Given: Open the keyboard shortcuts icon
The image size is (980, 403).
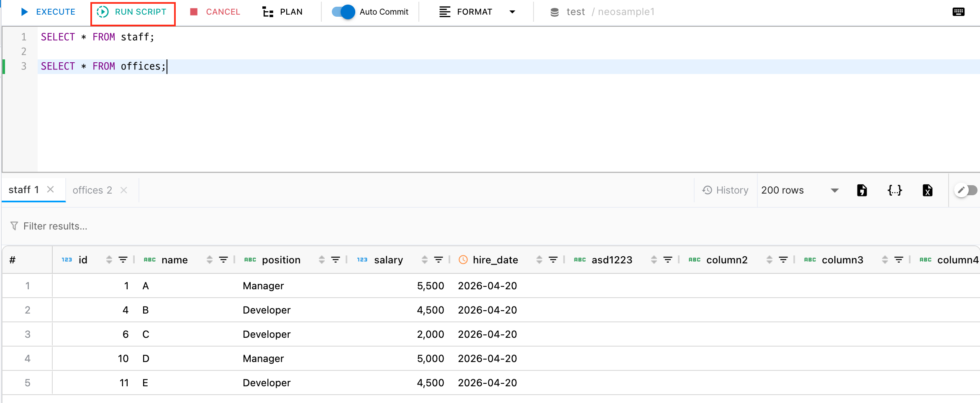Looking at the screenshot, I should 958,12.
